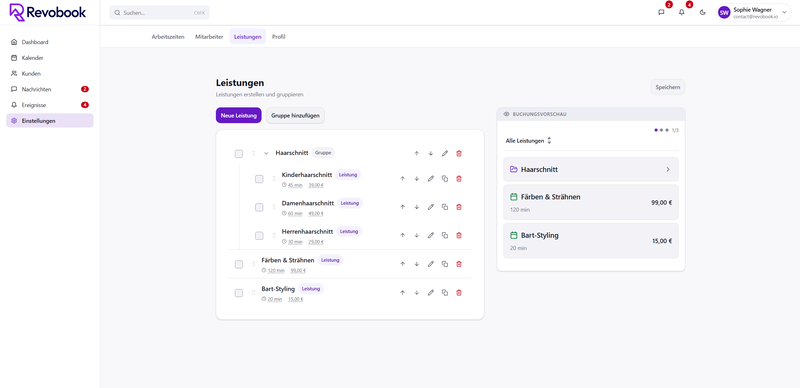Open Kalender in sidebar

(49, 58)
